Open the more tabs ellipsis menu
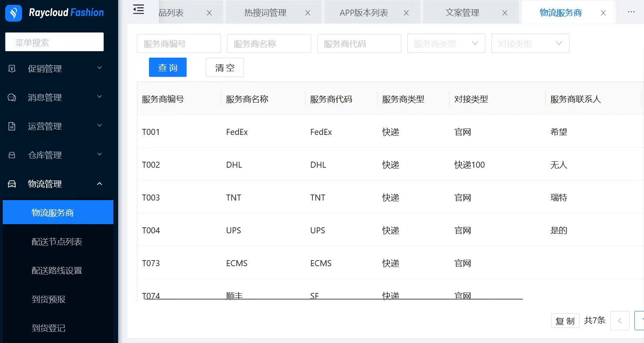This screenshot has height=343, width=644. click(631, 12)
